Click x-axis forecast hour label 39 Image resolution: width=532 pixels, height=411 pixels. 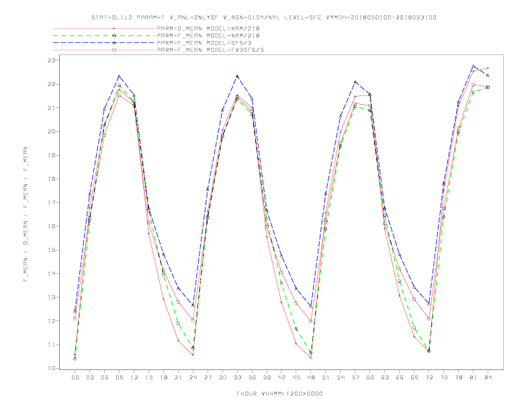tap(267, 377)
